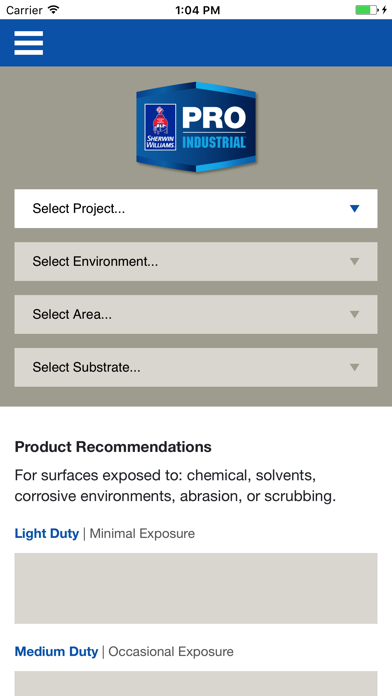Tap the Medium Duty recommendation placeholder box

pyautogui.click(x=196, y=684)
